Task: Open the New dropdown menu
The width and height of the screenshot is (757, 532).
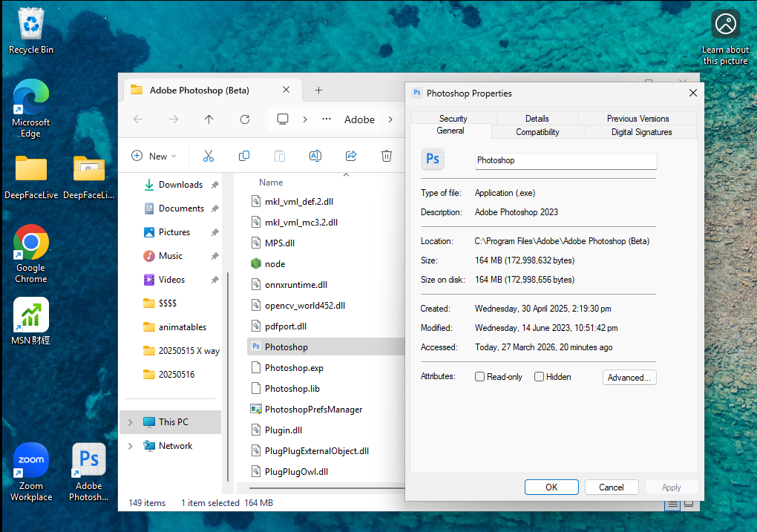Action: 154,156
